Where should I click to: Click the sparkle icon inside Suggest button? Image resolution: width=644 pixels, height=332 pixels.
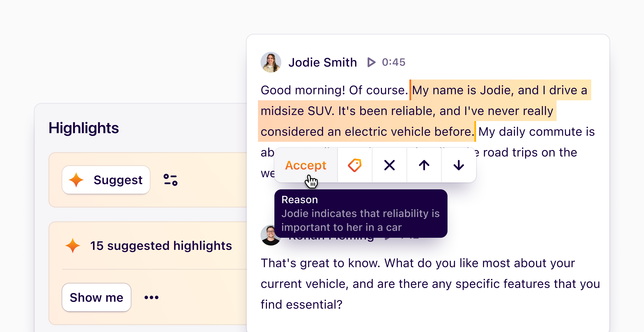[x=76, y=180]
